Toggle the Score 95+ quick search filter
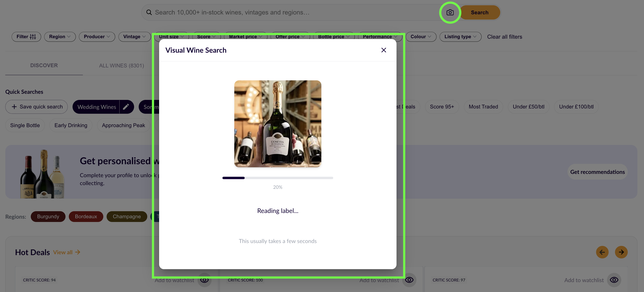Image resolution: width=644 pixels, height=292 pixels. click(442, 107)
